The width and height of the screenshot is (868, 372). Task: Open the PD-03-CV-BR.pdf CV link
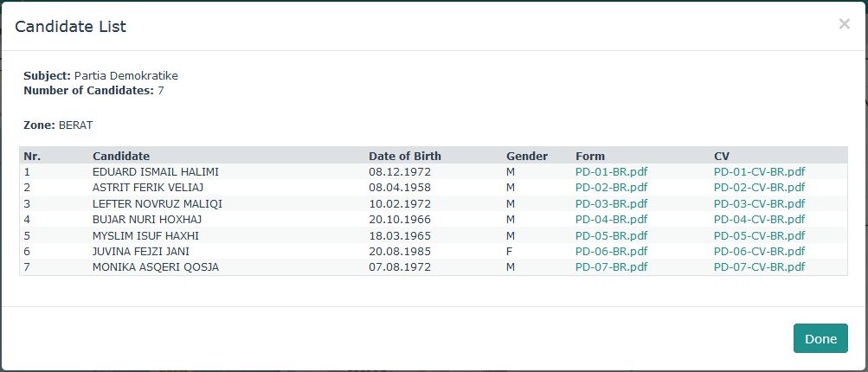pos(759,203)
